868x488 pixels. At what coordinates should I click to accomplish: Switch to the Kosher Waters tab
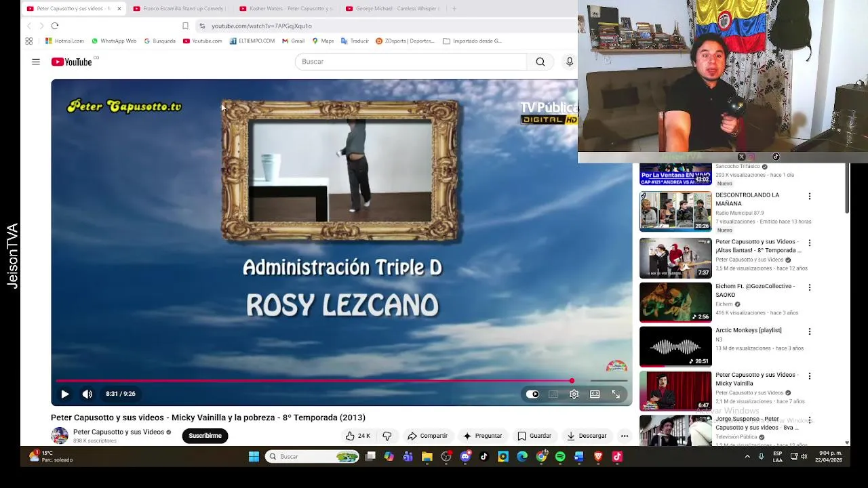click(286, 9)
